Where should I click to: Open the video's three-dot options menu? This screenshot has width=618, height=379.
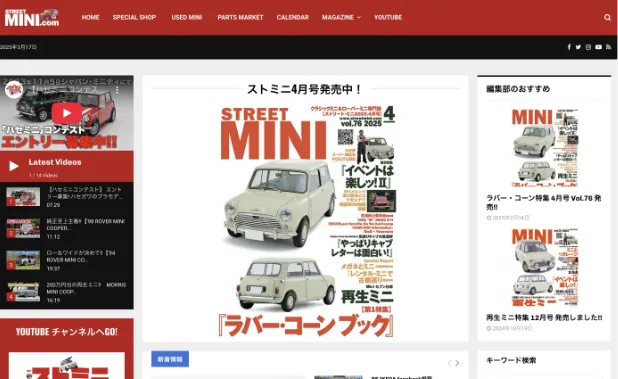(x=117, y=90)
